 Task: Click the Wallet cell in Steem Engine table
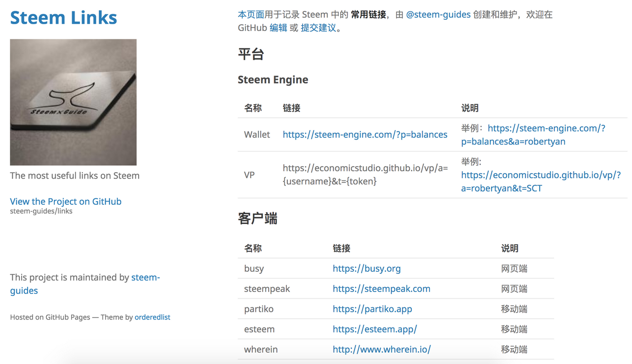coord(257,134)
